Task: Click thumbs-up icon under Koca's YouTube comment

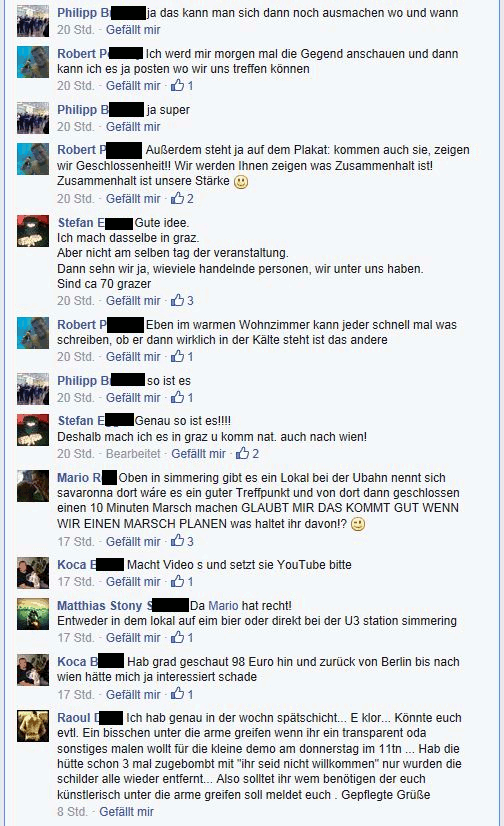Action: click(177, 581)
